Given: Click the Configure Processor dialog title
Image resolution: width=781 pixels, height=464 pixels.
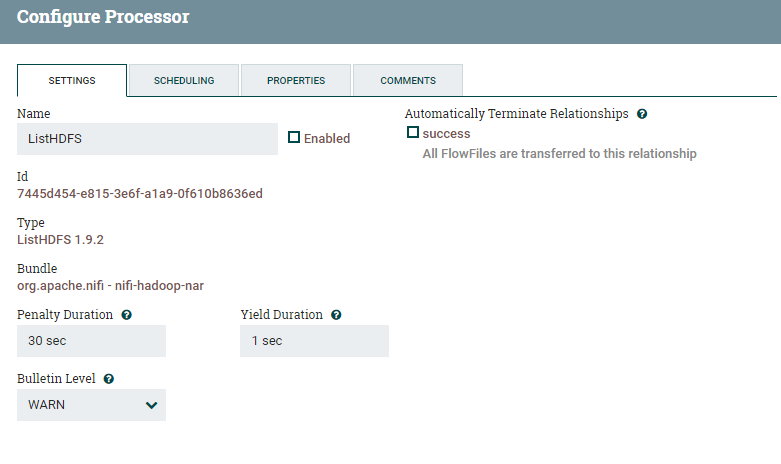Looking at the screenshot, I should [103, 17].
